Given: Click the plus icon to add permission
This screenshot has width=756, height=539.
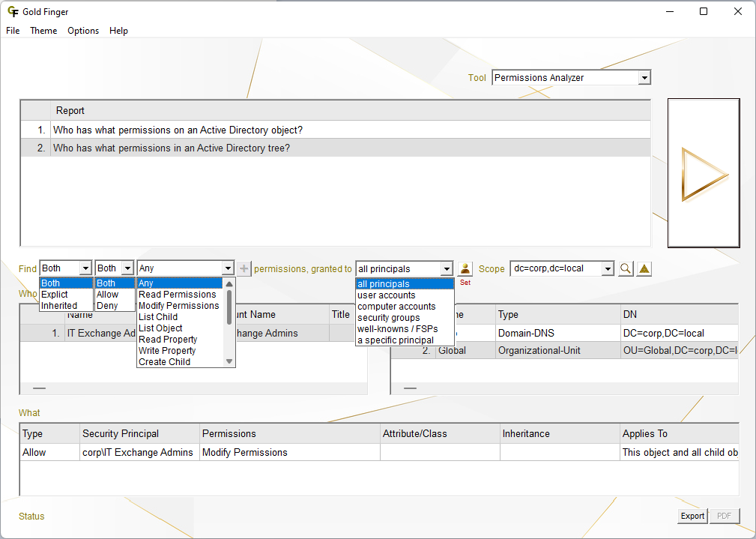Looking at the screenshot, I should click(x=245, y=268).
